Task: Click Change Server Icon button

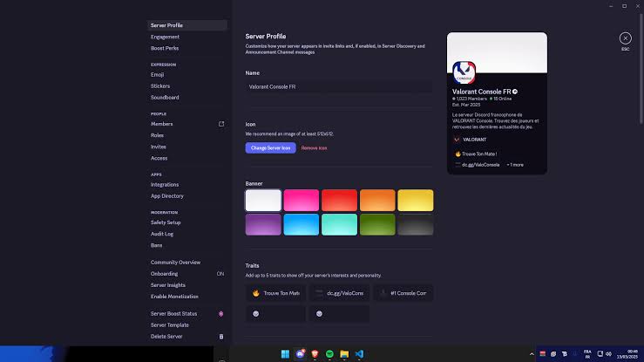Action: pos(271,148)
